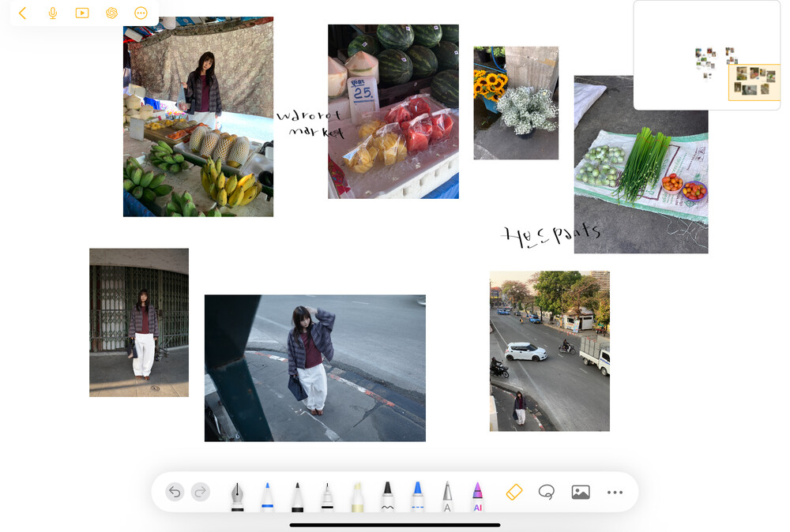790x532 pixels.
Task: Open the circled ellipsis options menu
Action: 141,13
